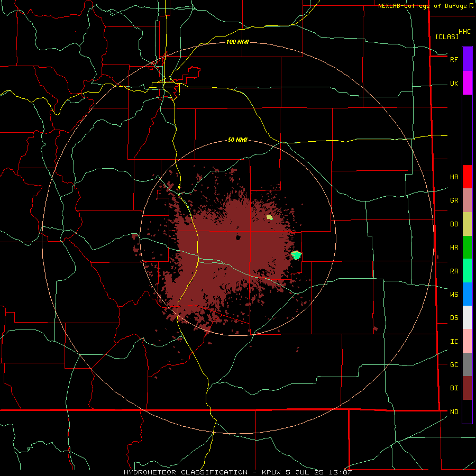Click the white DS legend color swatch

point(467,317)
